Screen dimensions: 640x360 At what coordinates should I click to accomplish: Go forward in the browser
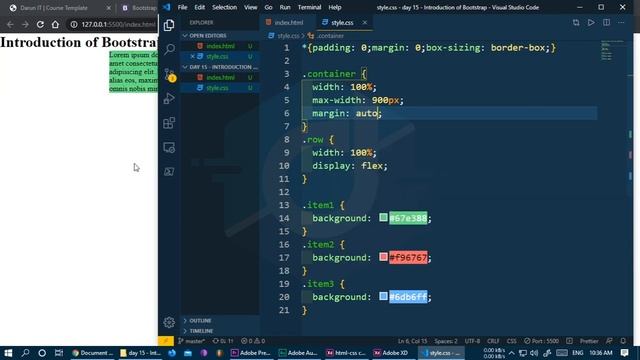25,24
